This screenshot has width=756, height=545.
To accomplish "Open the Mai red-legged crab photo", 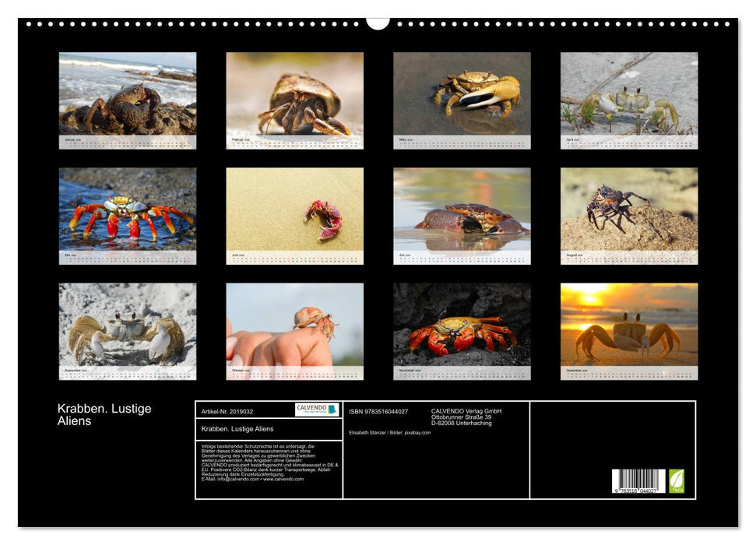I will [x=128, y=209].
